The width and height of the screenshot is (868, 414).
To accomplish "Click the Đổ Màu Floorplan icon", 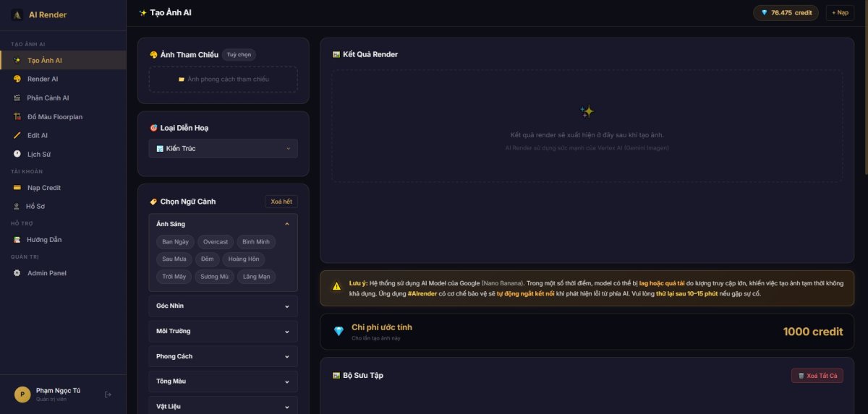I will click(x=17, y=116).
